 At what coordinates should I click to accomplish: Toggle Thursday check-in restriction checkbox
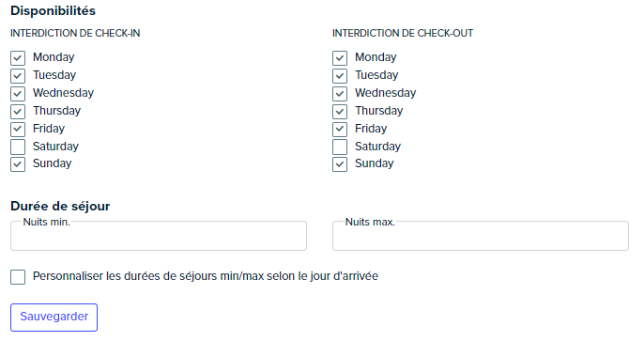18,112
